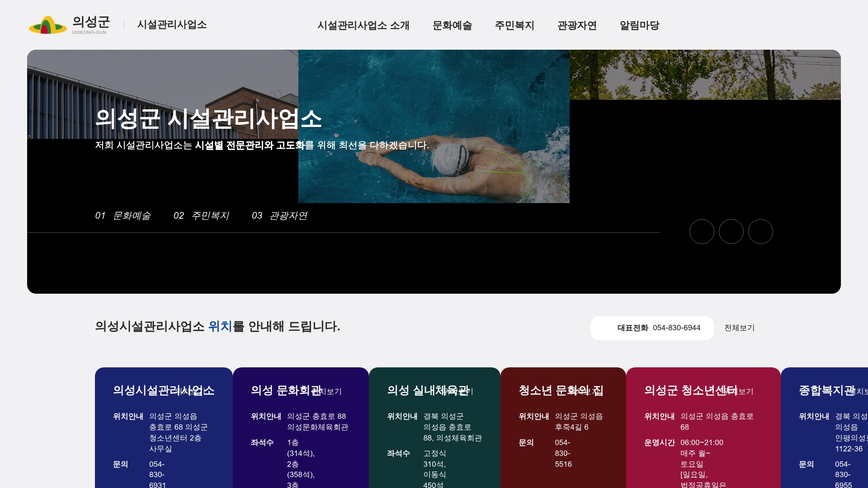Select slide tab 03 관광자연
The width and height of the screenshot is (868, 488).
click(x=279, y=216)
